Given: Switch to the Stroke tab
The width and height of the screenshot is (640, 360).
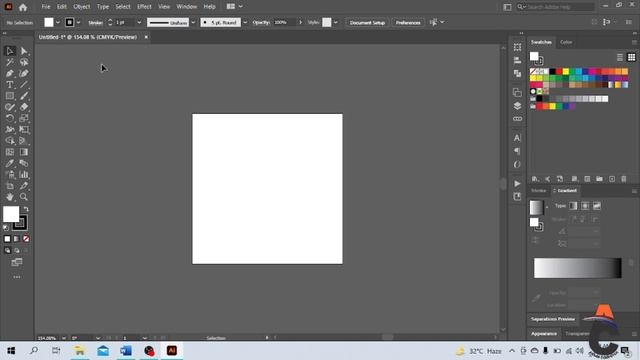Looking at the screenshot, I should point(538,191).
